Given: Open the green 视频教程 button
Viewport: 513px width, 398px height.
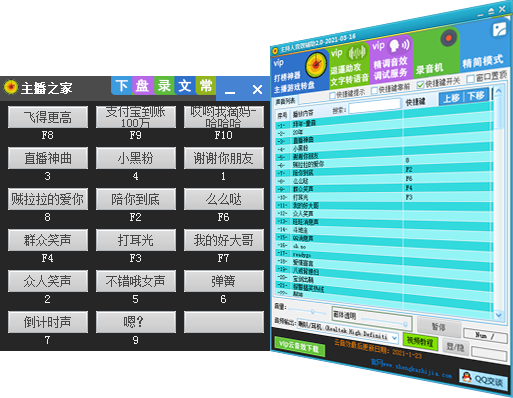Looking at the screenshot, I should pos(420,341).
